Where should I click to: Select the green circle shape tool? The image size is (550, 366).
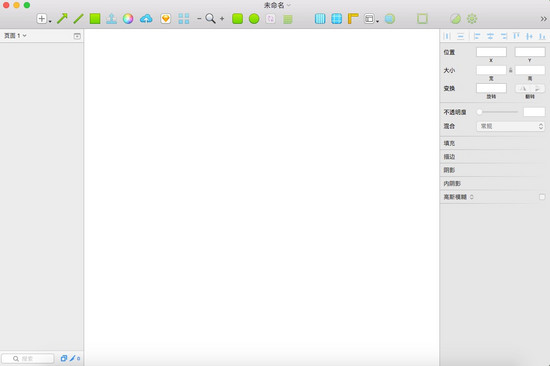[254, 19]
